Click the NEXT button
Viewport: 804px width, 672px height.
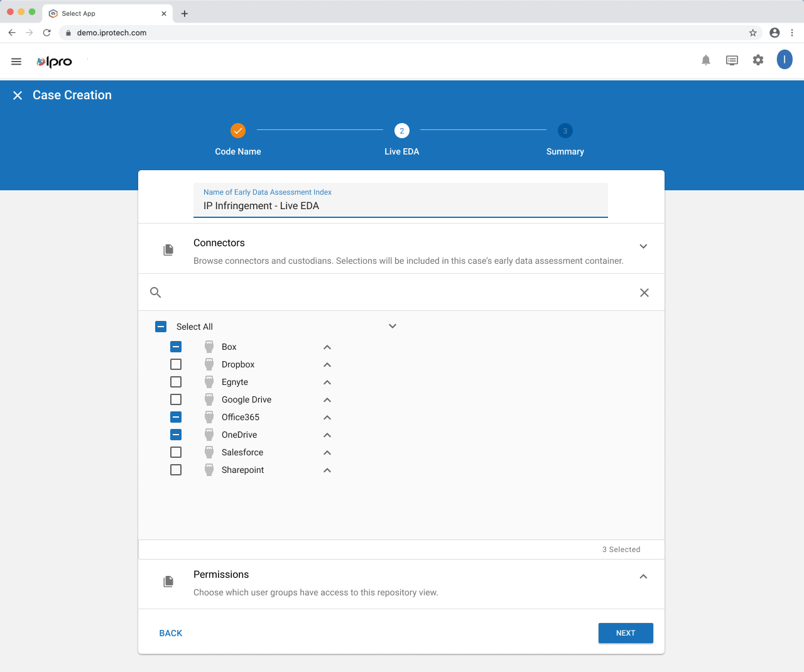pos(626,633)
